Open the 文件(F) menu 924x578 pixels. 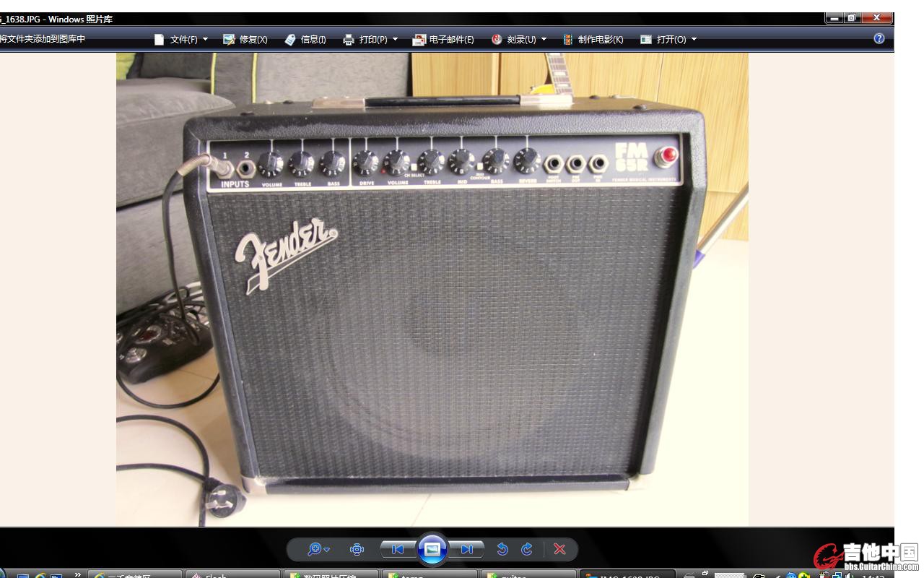pyautogui.click(x=181, y=40)
